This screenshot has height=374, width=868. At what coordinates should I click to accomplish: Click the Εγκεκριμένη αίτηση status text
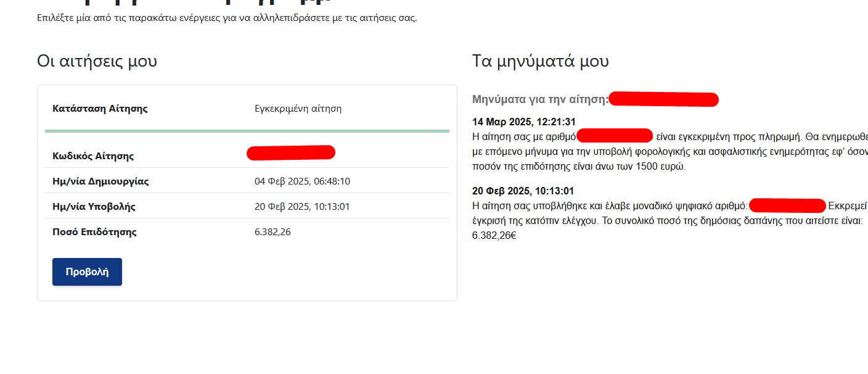tap(298, 109)
